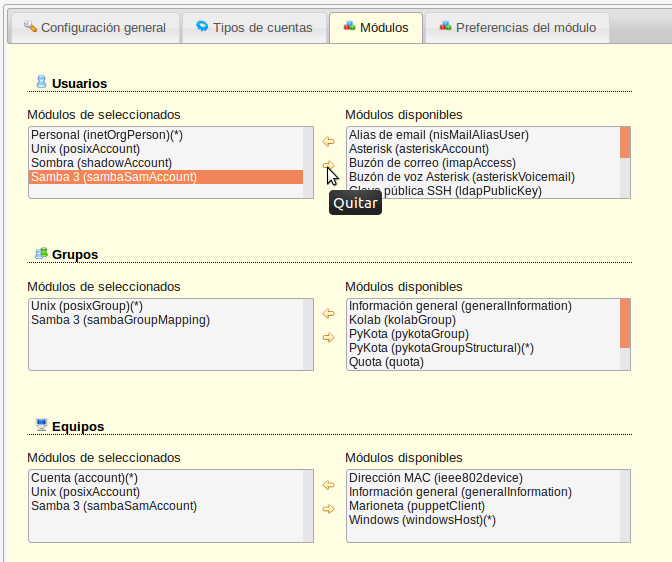Select Sombra (shadowAccount) module

click(x=166, y=163)
